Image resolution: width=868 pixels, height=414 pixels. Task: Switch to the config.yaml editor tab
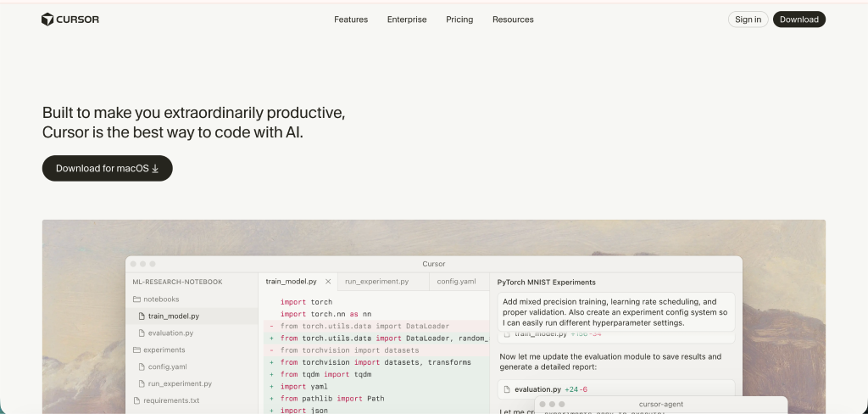[456, 282]
